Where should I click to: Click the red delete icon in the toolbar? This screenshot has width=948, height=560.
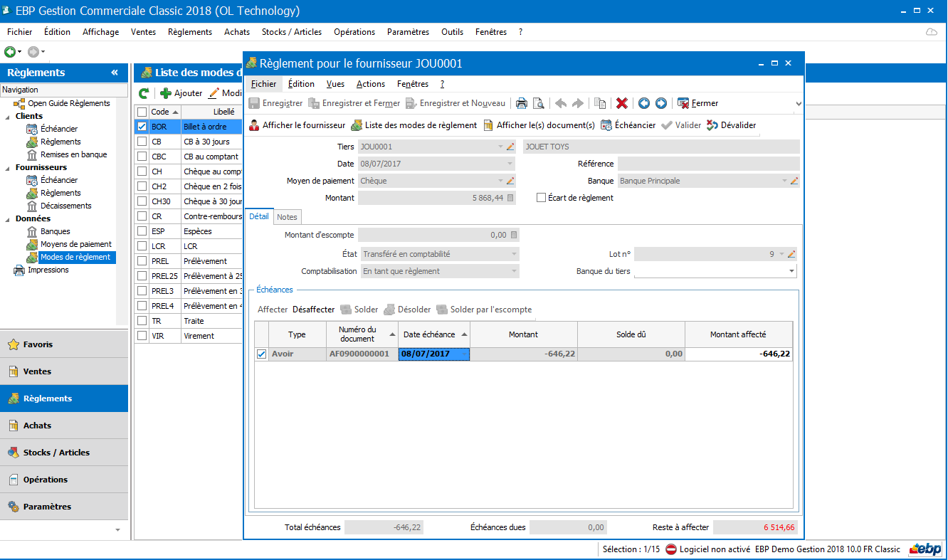click(621, 103)
